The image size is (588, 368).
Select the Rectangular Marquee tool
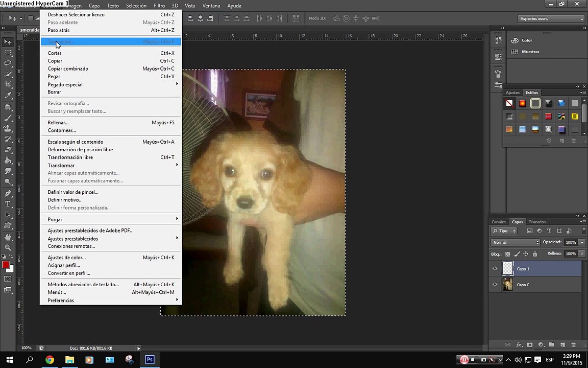point(8,53)
